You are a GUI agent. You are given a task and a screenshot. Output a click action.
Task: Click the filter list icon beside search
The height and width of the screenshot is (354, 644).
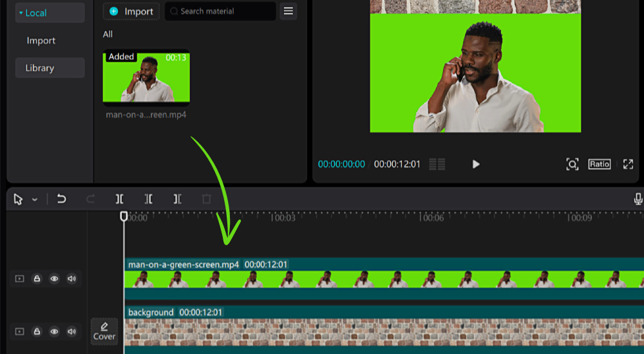point(289,12)
